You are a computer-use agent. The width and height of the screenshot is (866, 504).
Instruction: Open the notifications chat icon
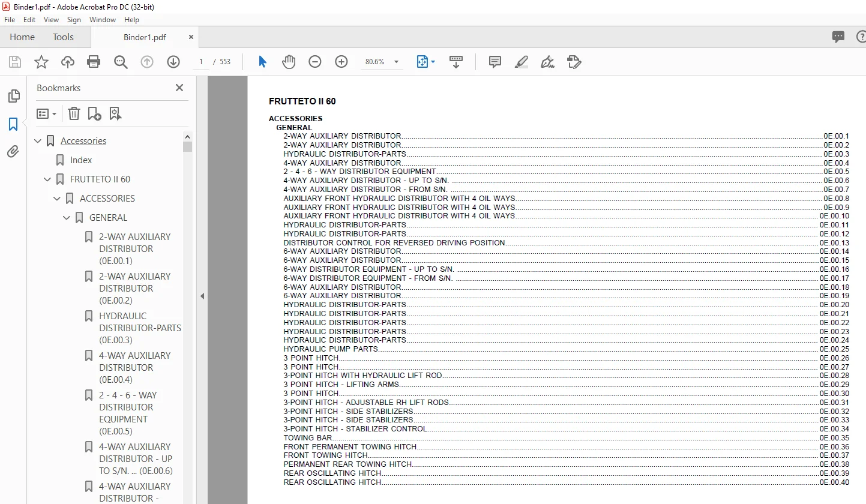[x=838, y=37]
